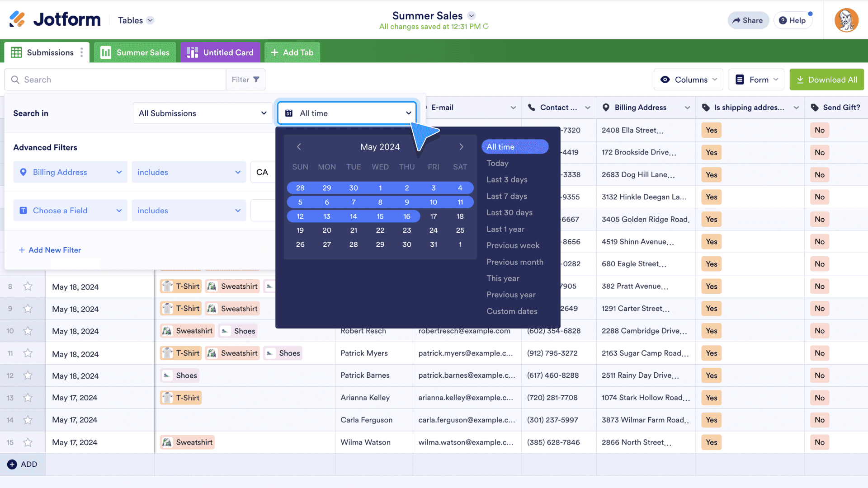
Task: Click the next month arrow in the calendar
Action: pos(461,147)
